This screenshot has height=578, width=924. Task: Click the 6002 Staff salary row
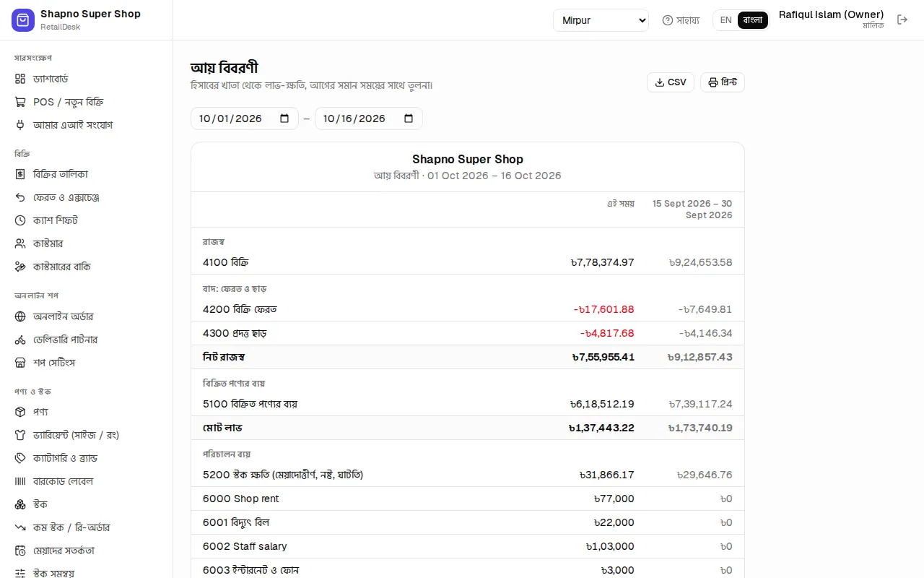[468, 546]
